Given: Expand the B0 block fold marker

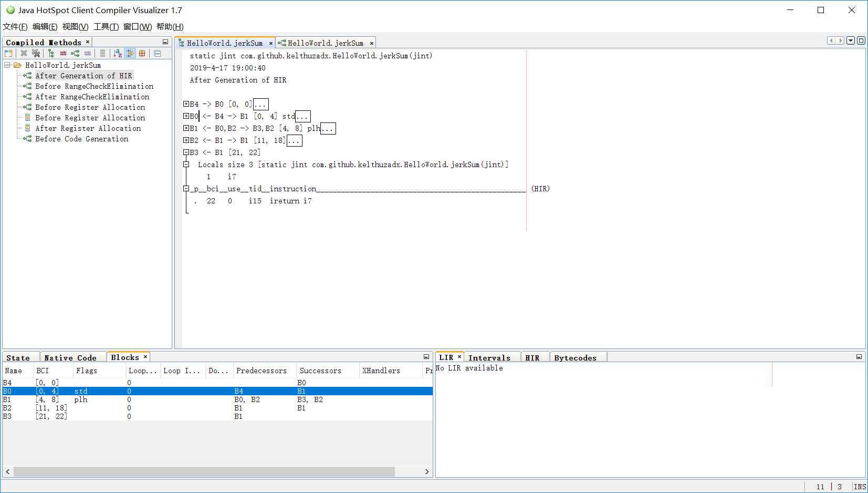Looking at the screenshot, I should (x=186, y=116).
